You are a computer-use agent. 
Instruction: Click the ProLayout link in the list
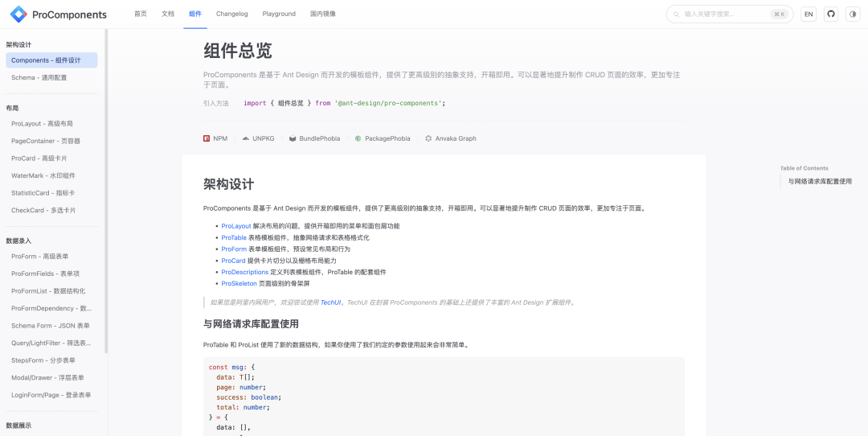(236, 226)
